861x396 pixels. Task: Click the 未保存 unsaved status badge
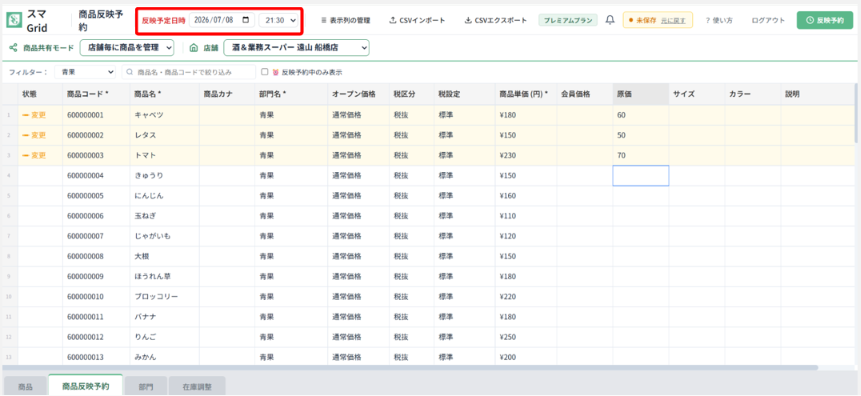(657, 20)
